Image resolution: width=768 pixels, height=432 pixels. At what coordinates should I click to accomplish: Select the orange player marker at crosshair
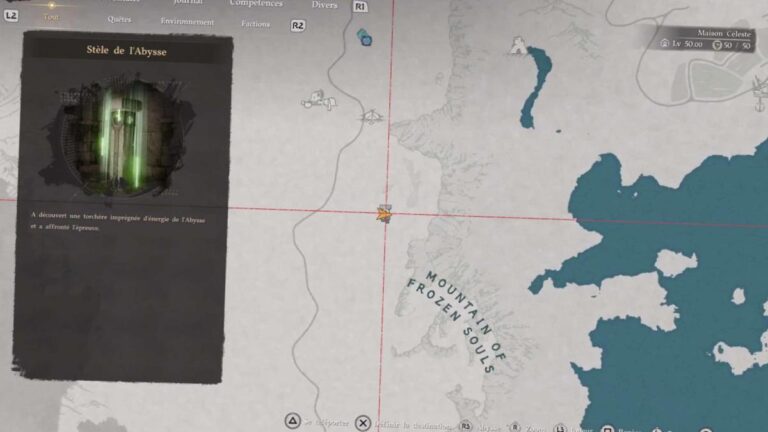(x=384, y=214)
